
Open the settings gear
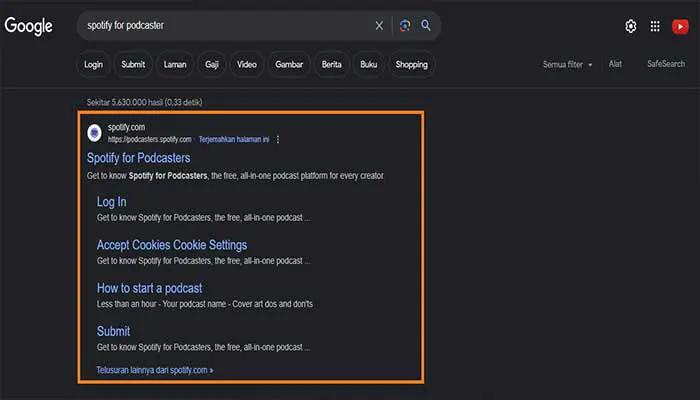pos(631,26)
